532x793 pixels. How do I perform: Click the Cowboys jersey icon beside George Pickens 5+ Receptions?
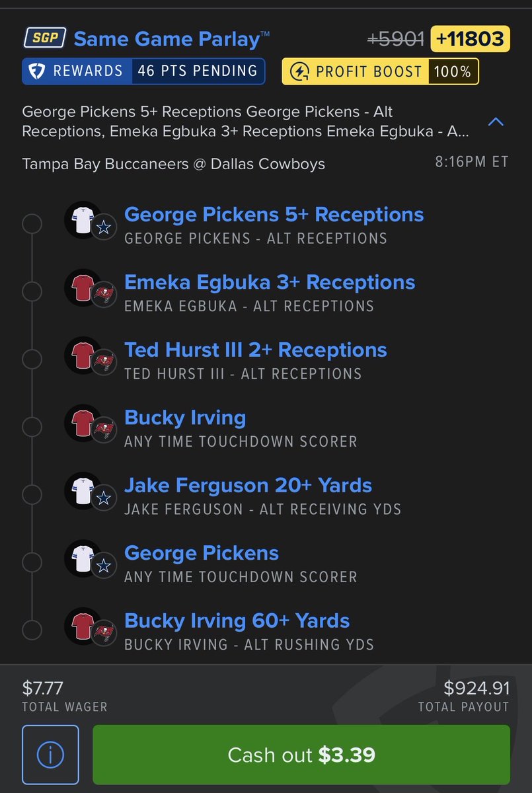81,219
